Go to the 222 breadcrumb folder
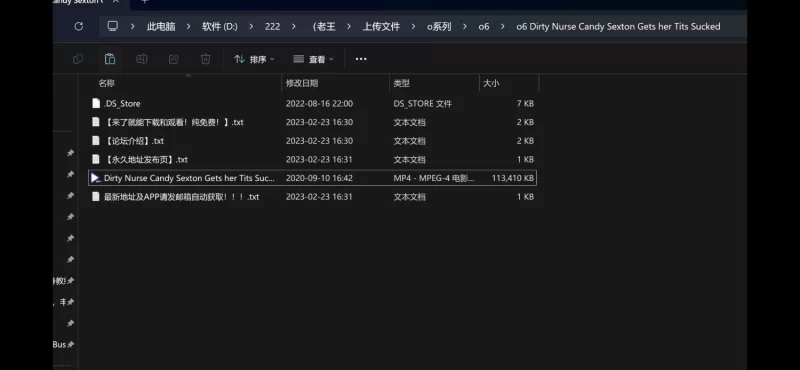 click(272, 27)
